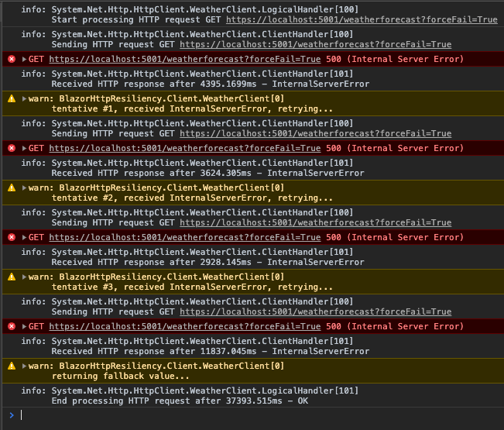Viewport: 504px width, 430px height.
Task: Open the weatherforecast URL in the third red error row
Action: coord(184,237)
